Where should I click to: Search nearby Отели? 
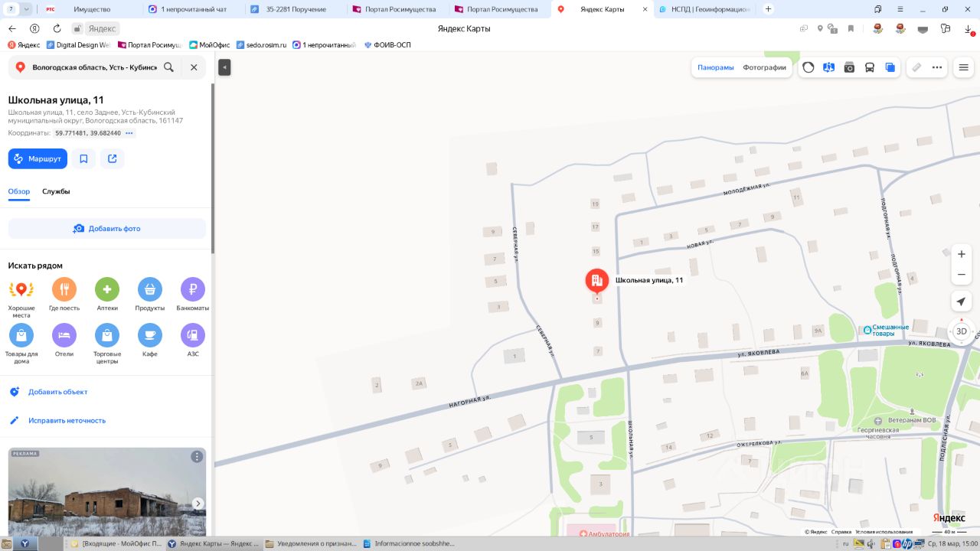click(x=64, y=341)
